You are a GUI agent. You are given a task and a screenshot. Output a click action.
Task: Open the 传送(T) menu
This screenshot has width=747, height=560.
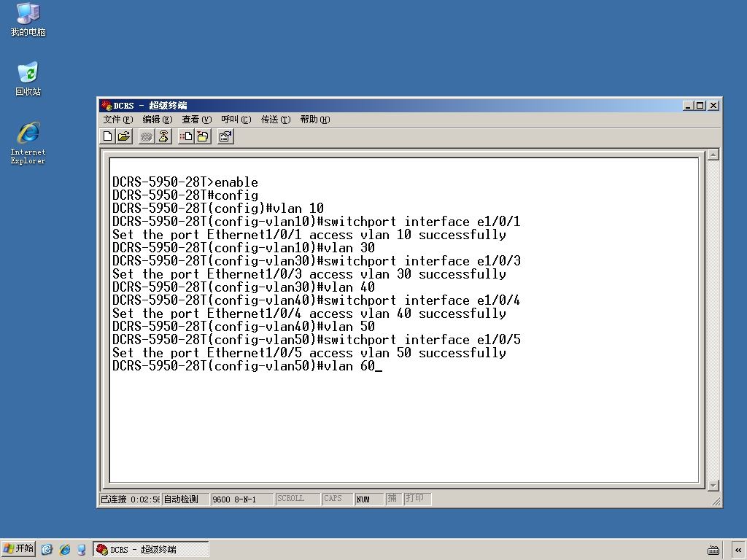(x=275, y=120)
